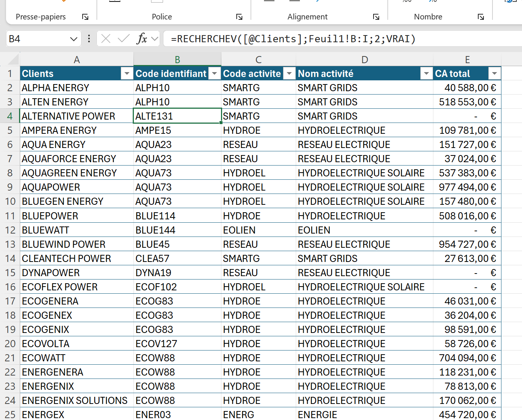Open the CA total filter dropdown
Viewport: 522px width, 420px height.
[x=494, y=74]
